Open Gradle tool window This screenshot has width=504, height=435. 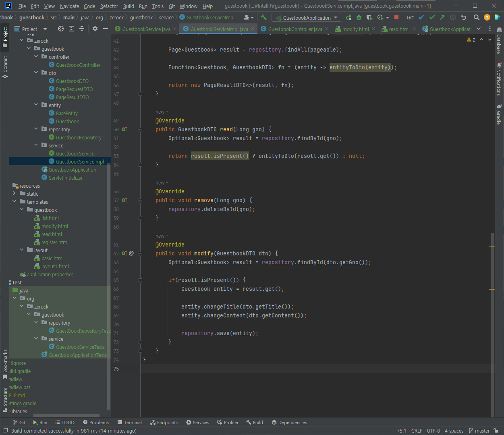[x=499, y=114]
